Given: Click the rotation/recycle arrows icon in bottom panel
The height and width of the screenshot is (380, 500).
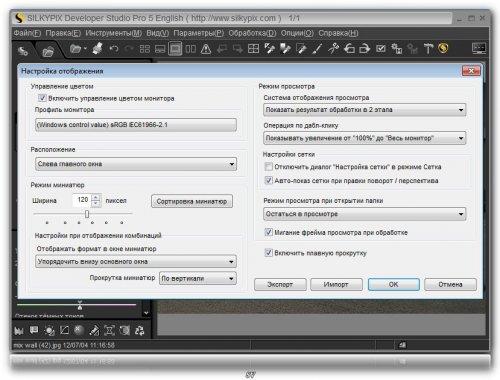Looking at the screenshot, I should point(139,331).
